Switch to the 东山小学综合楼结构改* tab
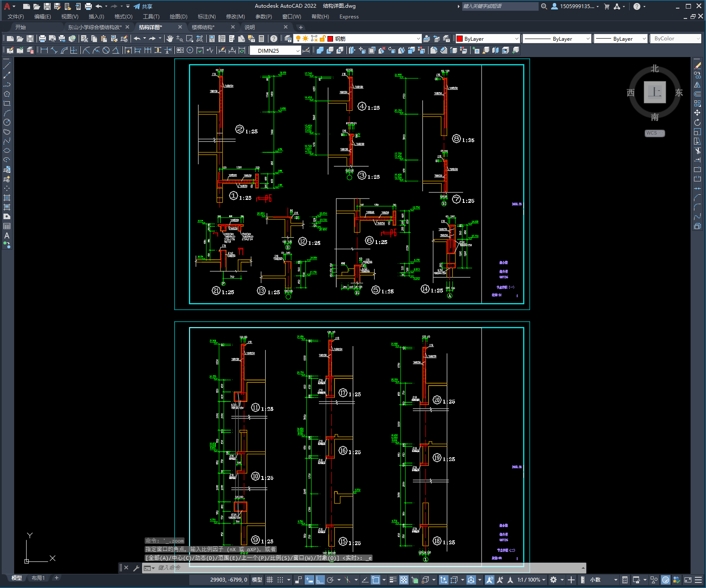The width and height of the screenshot is (706, 588). pos(95,27)
